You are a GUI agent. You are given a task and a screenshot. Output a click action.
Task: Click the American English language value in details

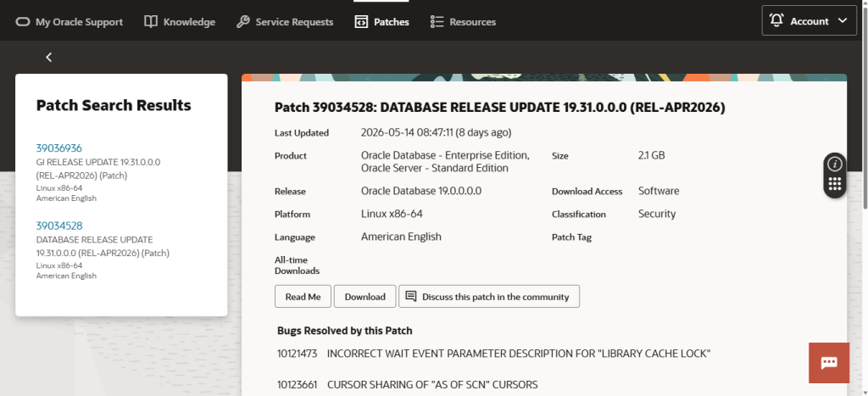click(x=401, y=237)
